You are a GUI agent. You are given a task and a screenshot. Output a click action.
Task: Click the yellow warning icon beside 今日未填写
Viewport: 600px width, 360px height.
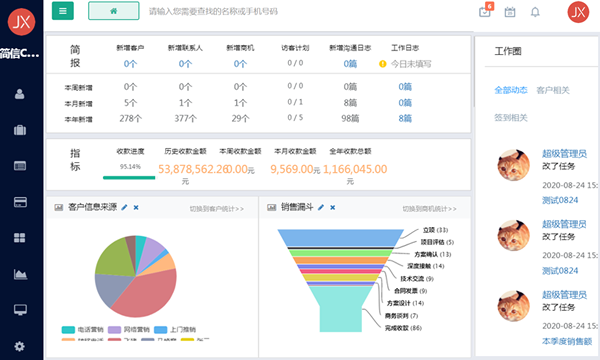pos(383,64)
